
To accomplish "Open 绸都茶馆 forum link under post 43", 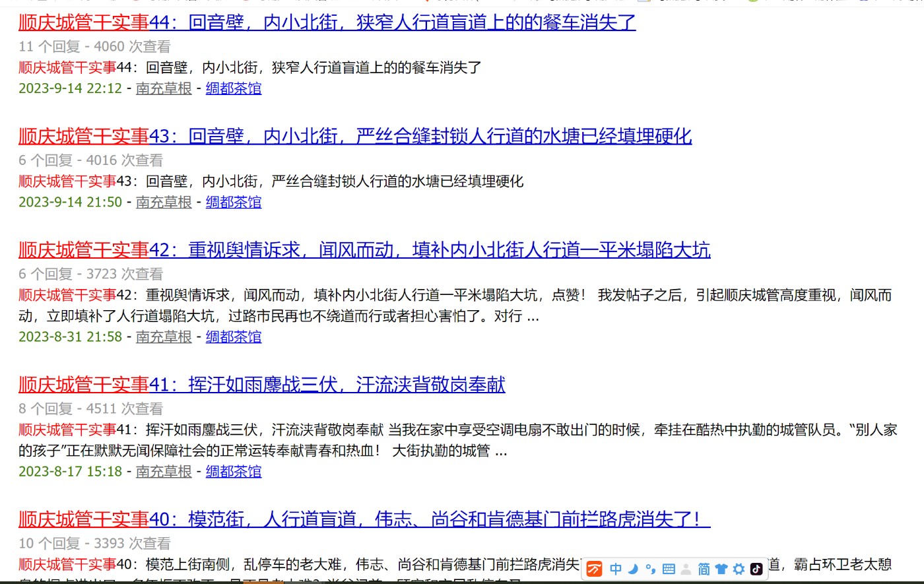I will 234,202.
